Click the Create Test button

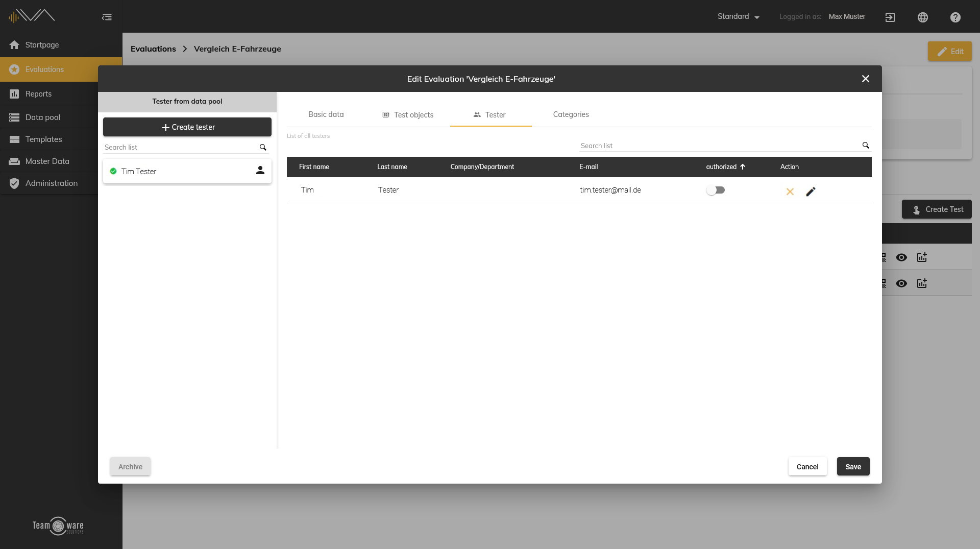click(937, 209)
